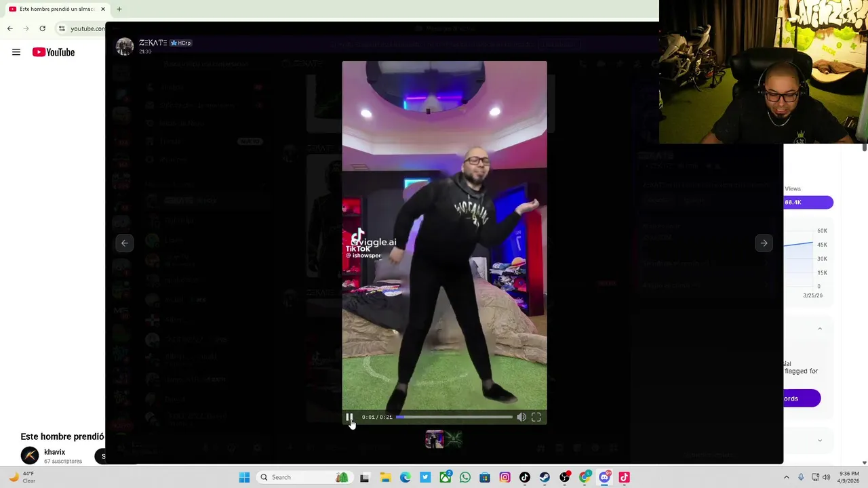
Task: Select the first thumbnail below the video
Action: (435, 440)
